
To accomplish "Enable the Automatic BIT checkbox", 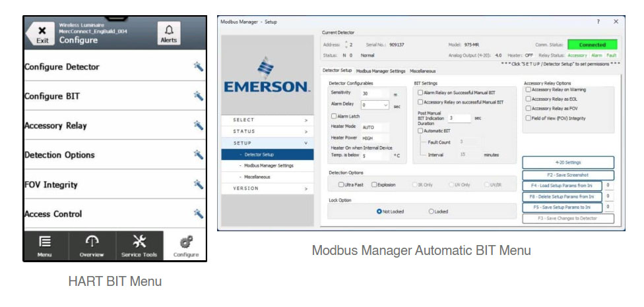I will click(420, 130).
